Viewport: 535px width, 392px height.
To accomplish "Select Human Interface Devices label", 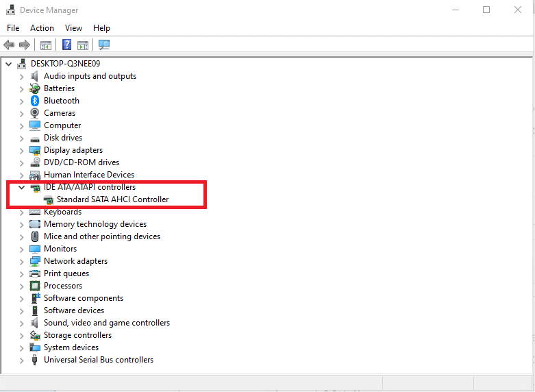I will point(89,175).
